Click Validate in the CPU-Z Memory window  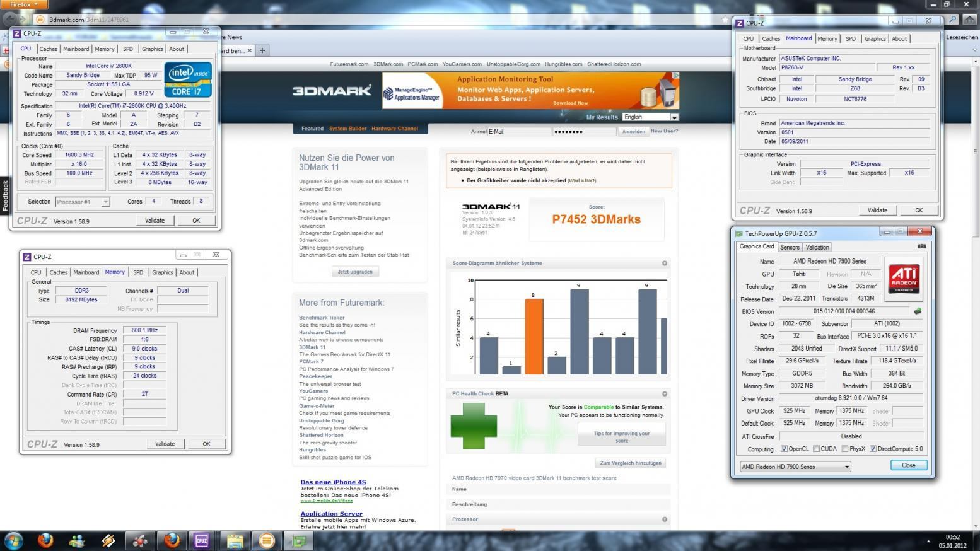point(165,444)
